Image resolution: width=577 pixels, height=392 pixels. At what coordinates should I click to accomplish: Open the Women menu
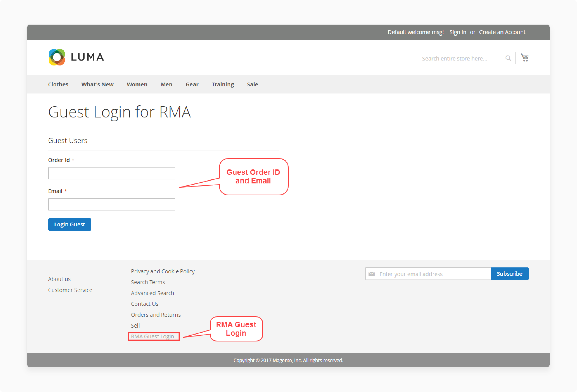pos(137,84)
